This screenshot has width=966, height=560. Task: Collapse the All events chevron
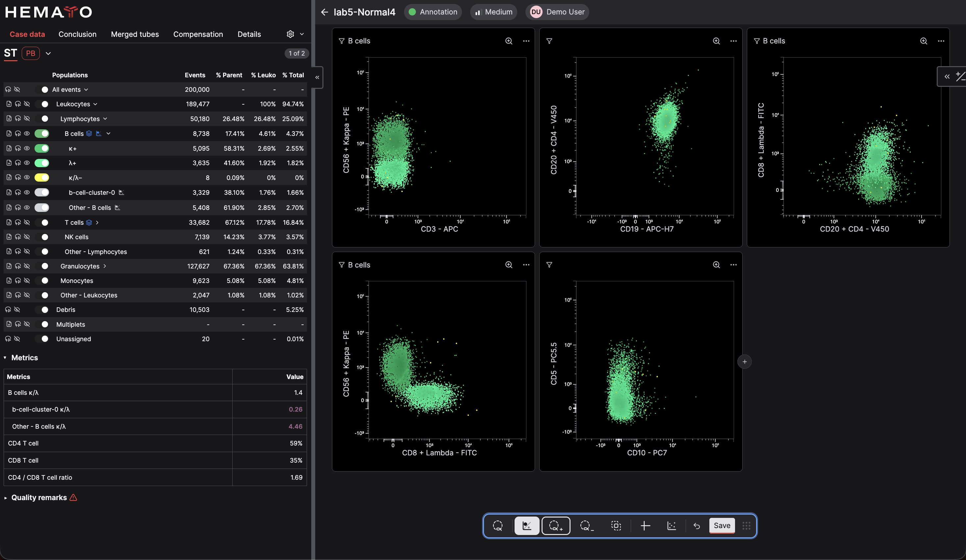coord(86,89)
